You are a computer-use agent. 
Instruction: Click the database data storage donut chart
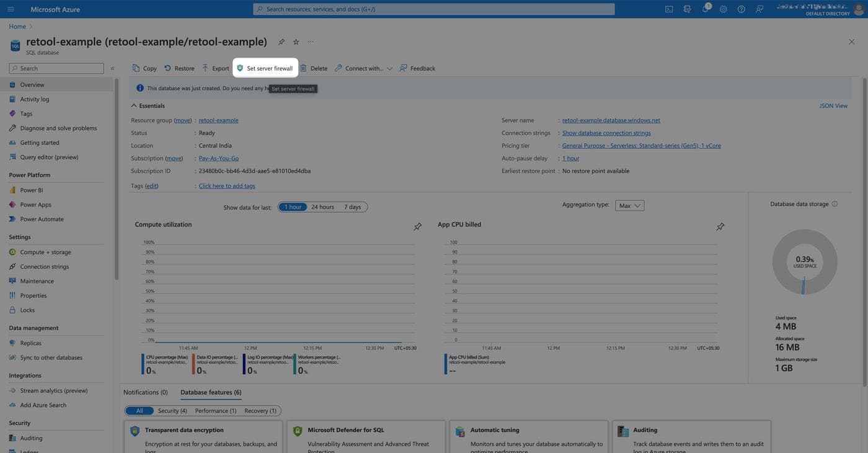[x=804, y=262]
